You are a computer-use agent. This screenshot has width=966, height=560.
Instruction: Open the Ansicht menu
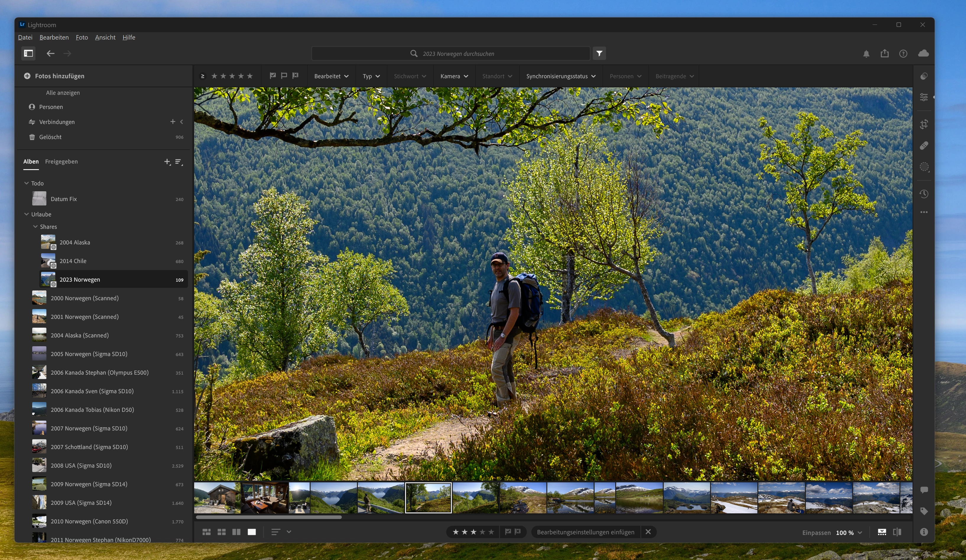[x=105, y=37]
